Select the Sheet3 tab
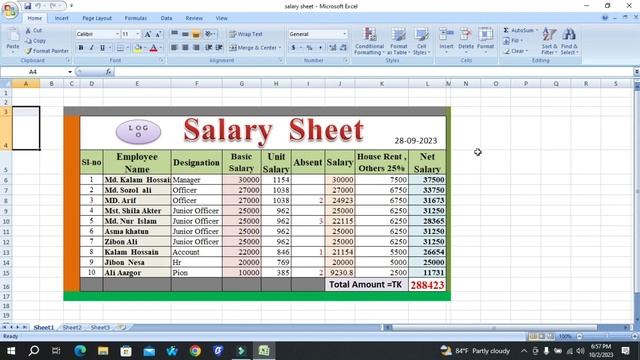This screenshot has height=360, width=640. [100, 327]
